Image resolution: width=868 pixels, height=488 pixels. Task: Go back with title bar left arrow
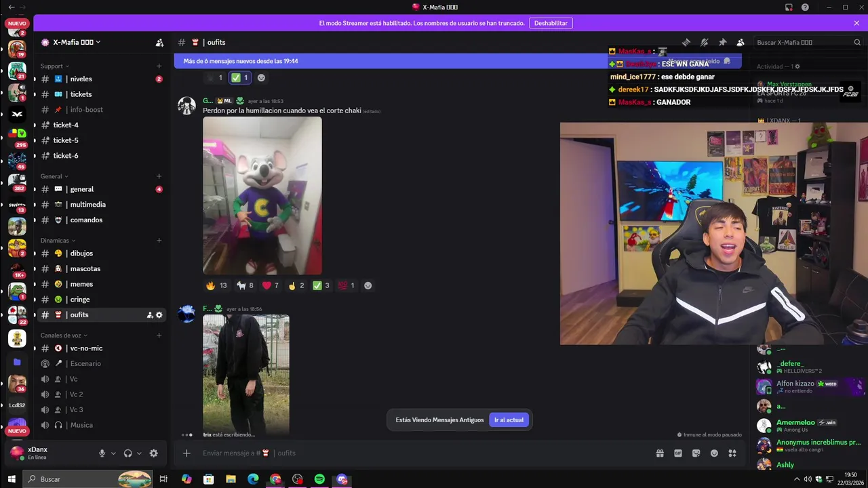pyautogui.click(x=11, y=7)
